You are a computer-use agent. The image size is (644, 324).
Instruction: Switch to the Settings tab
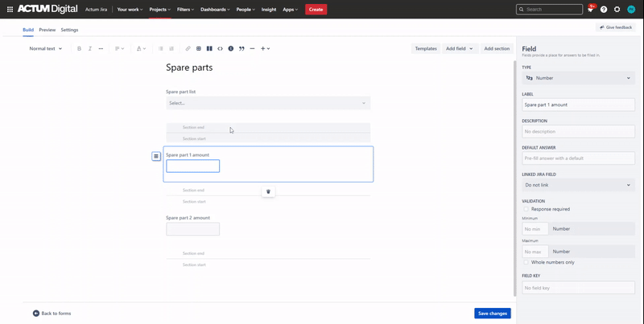click(x=69, y=30)
